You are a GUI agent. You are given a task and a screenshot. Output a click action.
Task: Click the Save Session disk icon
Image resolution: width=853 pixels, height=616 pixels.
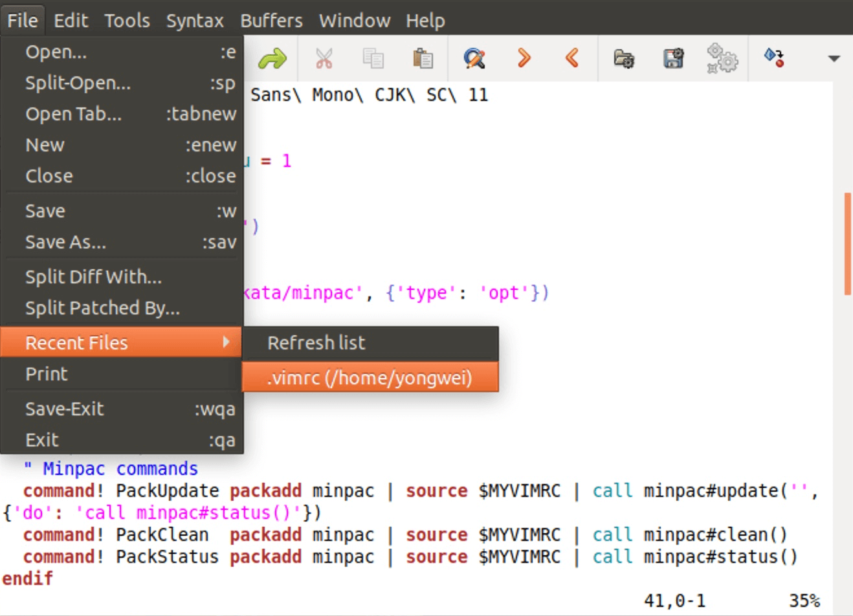[x=673, y=59]
